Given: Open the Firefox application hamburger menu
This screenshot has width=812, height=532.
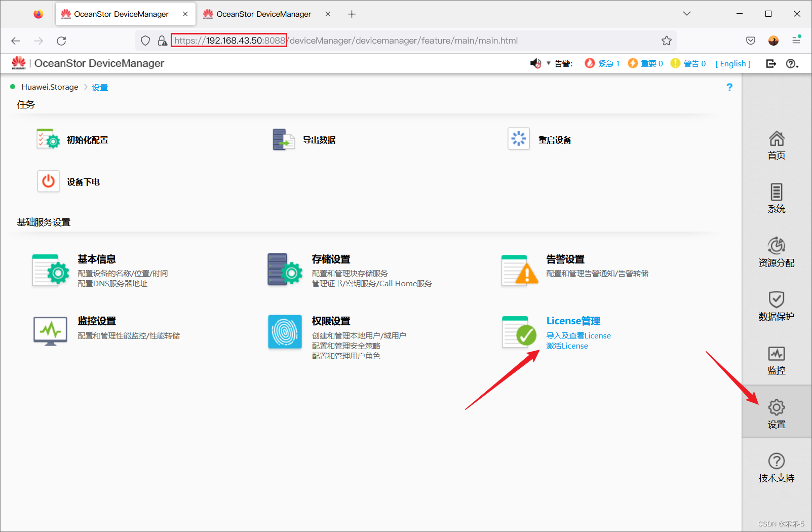Looking at the screenshot, I should (796, 40).
